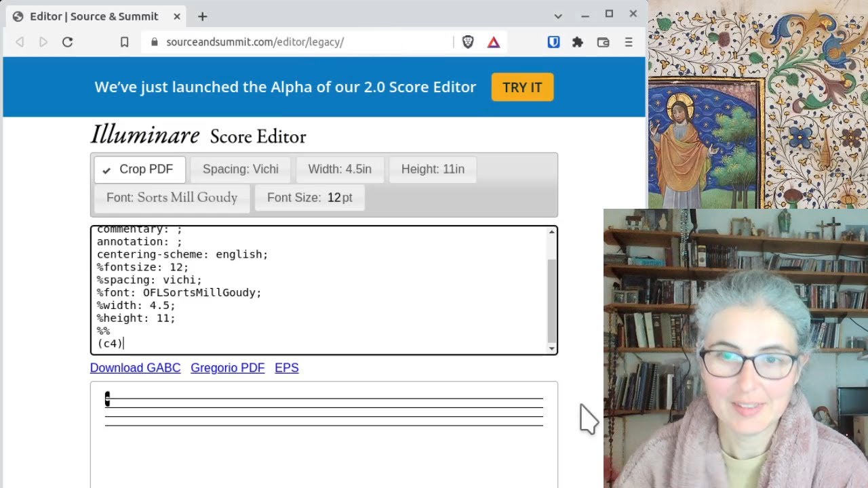Image resolution: width=868 pixels, height=488 pixels.
Task: Click the 'centering-scheme: english;' line
Action: click(182, 254)
